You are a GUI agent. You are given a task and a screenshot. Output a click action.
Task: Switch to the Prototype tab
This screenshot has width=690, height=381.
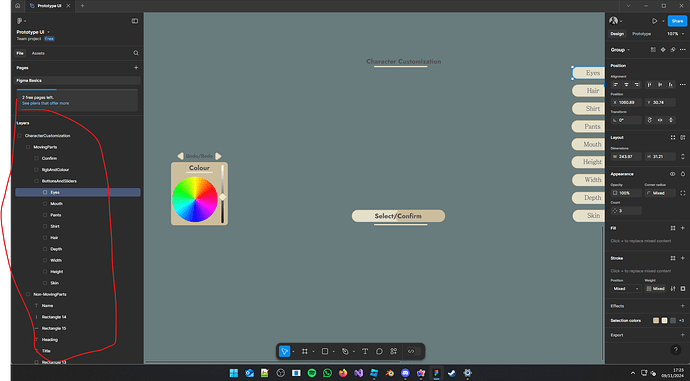coord(642,34)
